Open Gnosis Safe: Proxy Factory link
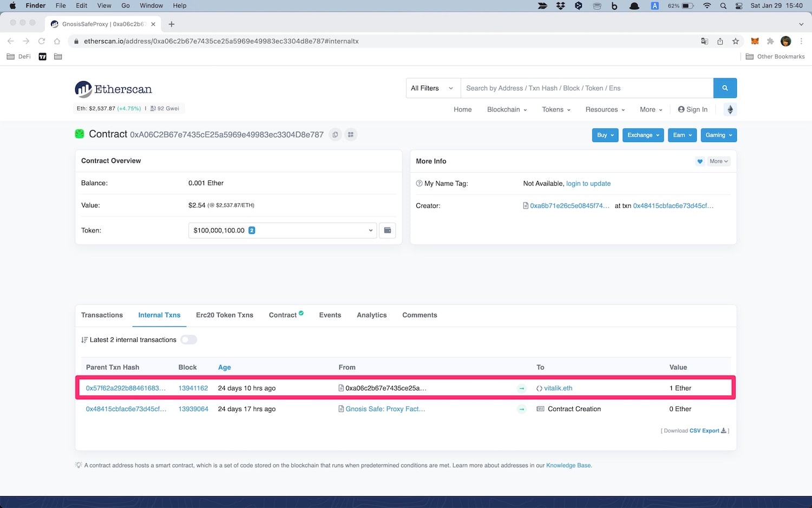The width and height of the screenshot is (812, 508). pyautogui.click(x=385, y=409)
